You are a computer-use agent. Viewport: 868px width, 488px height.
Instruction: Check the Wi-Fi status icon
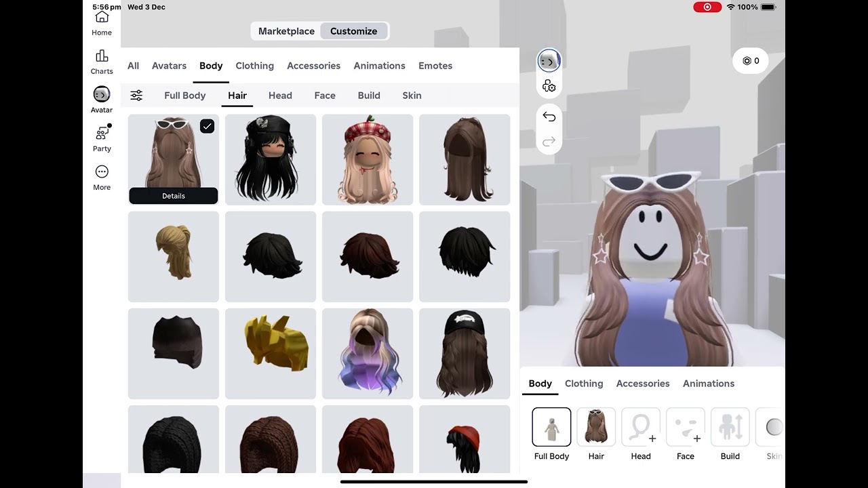pyautogui.click(x=731, y=7)
